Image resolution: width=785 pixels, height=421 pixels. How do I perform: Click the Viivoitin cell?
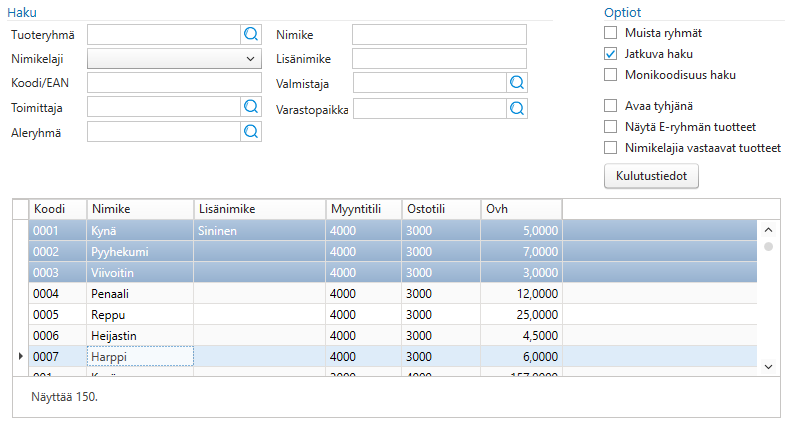pyautogui.click(x=140, y=273)
